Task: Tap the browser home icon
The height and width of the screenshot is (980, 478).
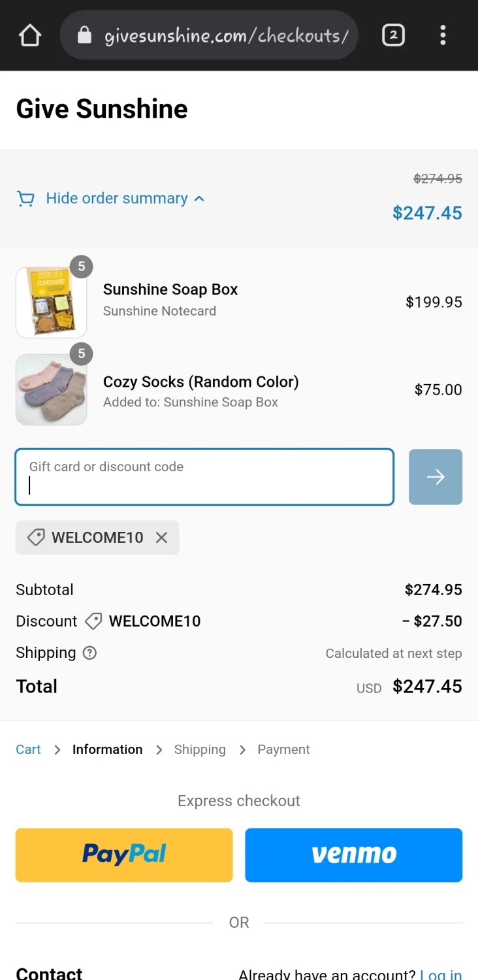Action: pyautogui.click(x=30, y=35)
